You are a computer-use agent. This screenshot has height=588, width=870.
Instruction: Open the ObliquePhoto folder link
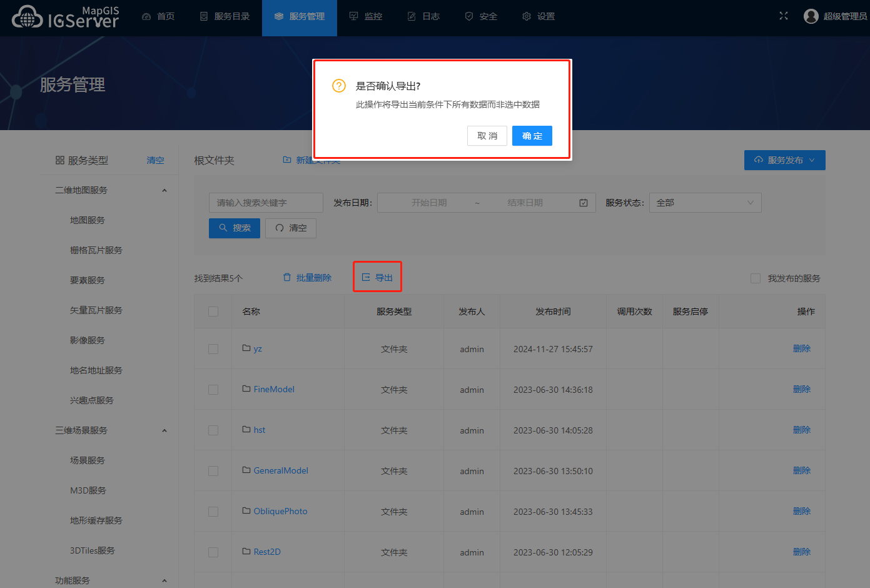(x=280, y=511)
